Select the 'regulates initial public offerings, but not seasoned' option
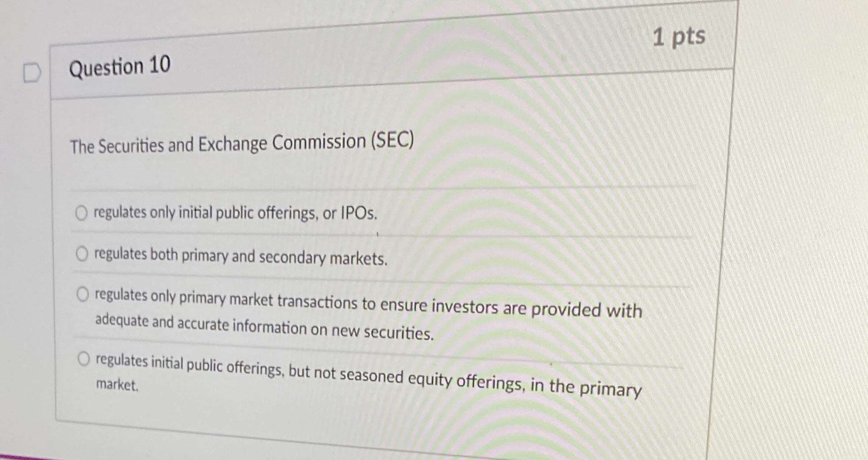The height and width of the screenshot is (460, 868). [x=85, y=358]
